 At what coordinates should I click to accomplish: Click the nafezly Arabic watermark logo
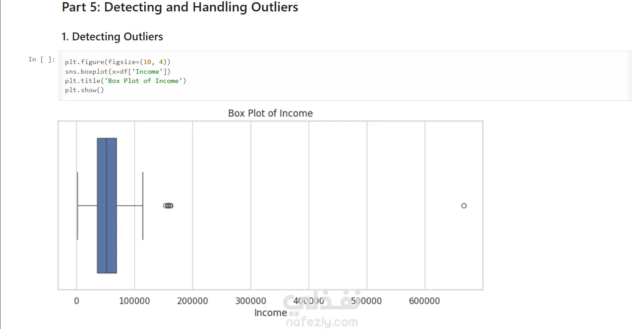coord(322,301)
